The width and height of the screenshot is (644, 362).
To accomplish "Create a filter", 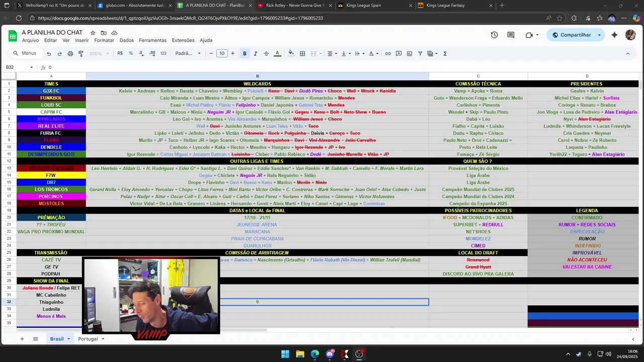I will (x=420, y=53).
